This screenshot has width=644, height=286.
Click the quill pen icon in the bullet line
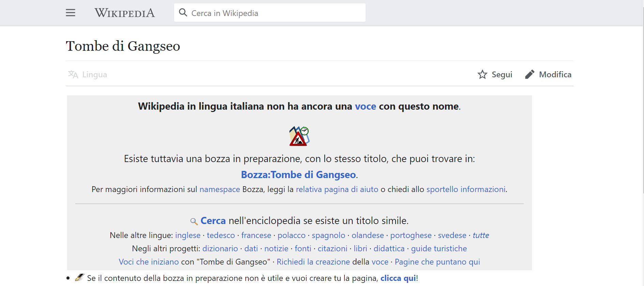(x=79, y=277)
